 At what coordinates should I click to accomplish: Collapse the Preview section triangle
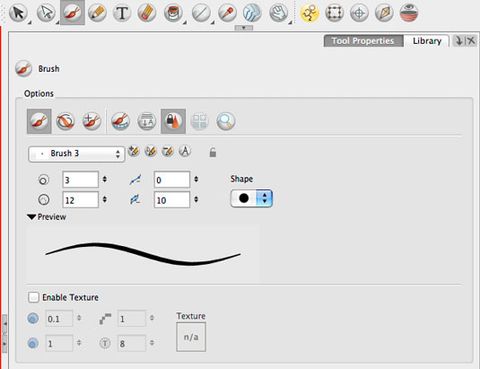[x=32, y=217]
